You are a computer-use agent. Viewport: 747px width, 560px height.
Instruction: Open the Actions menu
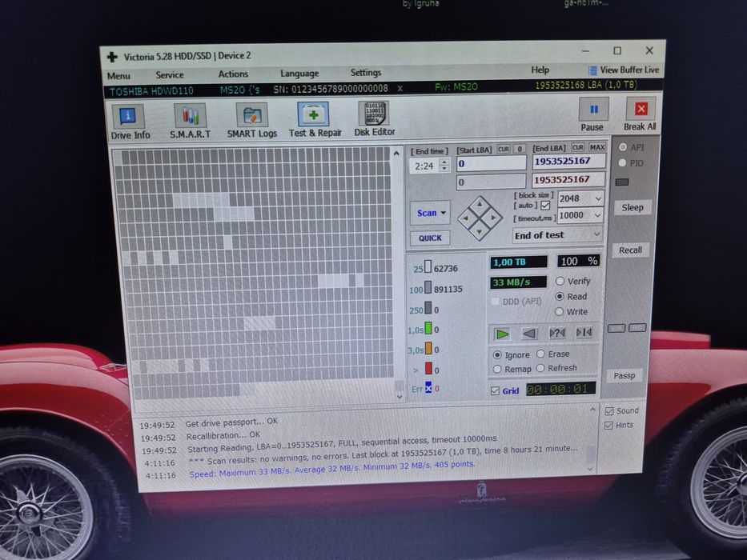click(x=233, y=74)
